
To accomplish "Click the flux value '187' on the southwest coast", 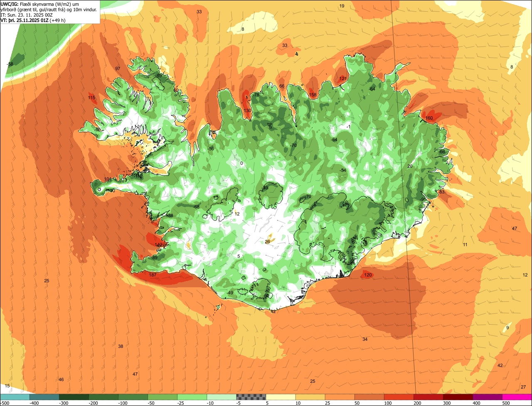I will click(x=153, y=275).
